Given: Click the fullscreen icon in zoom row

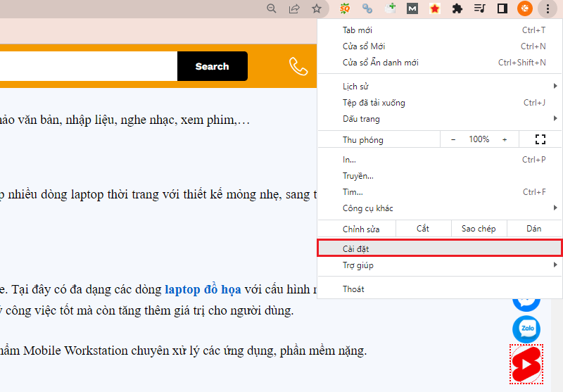Looking at the screenshot, I should [x=540, y=139].
